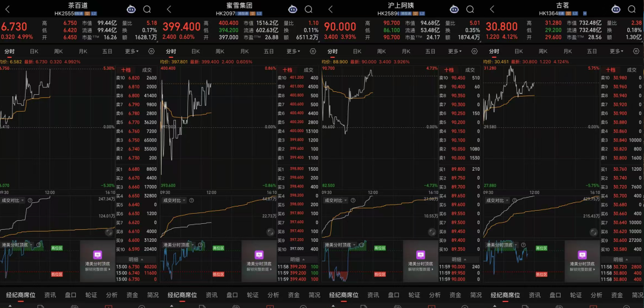Switch to 日K tab in 沪上阿姨 panel

[357, 51]
